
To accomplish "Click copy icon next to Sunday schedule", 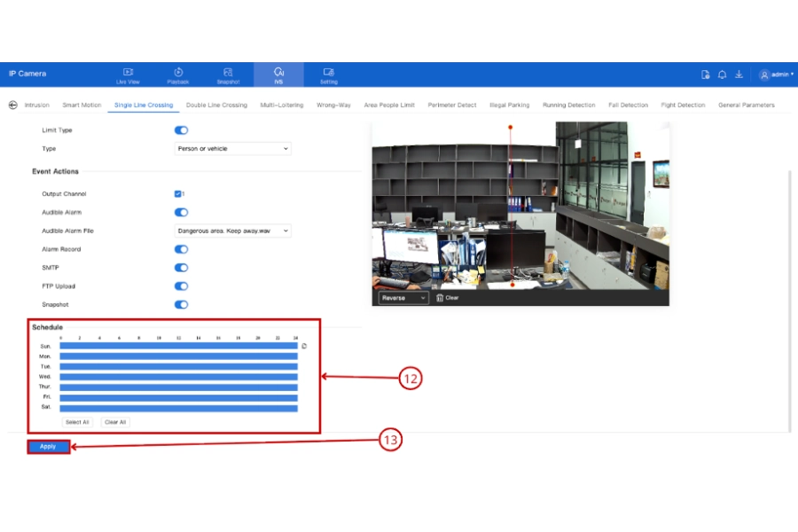I will click(x=304, y=346).
